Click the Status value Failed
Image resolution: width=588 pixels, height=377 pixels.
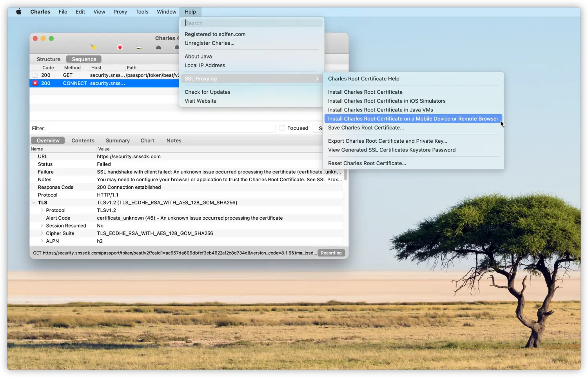point(104,164)
